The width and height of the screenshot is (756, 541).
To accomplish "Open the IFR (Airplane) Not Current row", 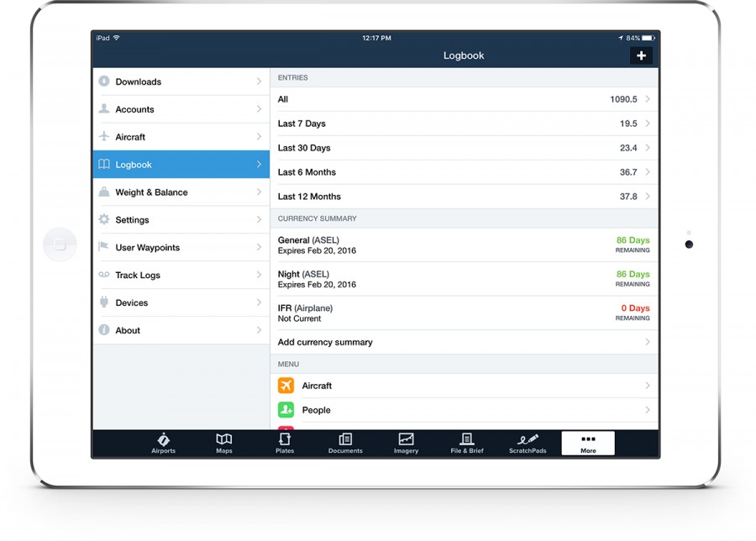I will [x=466, y=313].
